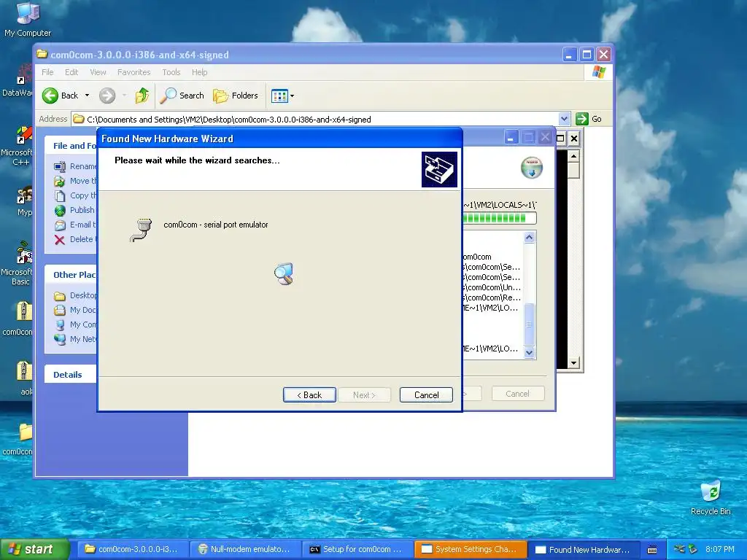Image resolution: width=747 pixels, height=560 pixels.
Task: Switch to Setup for com0com taskbar button
Action: pyautogui.click(x=357, y=550)
